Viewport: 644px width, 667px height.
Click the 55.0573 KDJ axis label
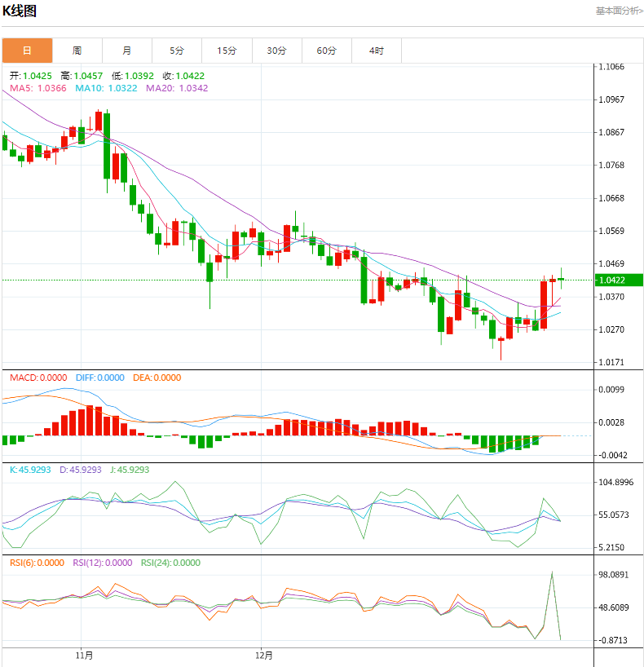click(x=613, y=515)
